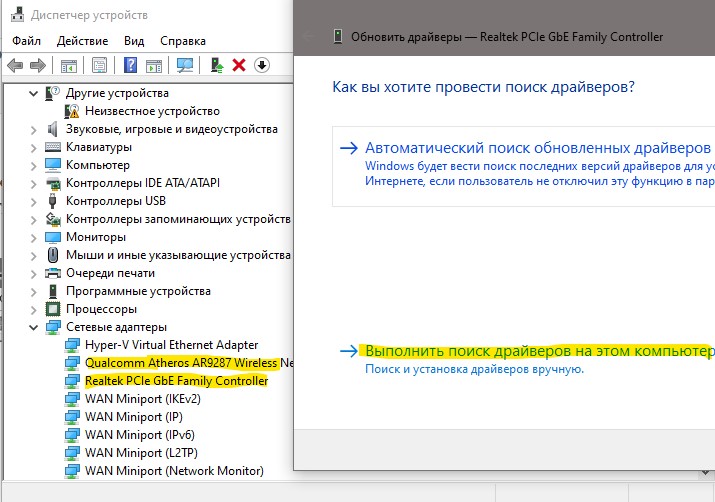715x502 pixels.
Task: Select WAN Miniport (IPv6)
Action: (x=140, y=435)
